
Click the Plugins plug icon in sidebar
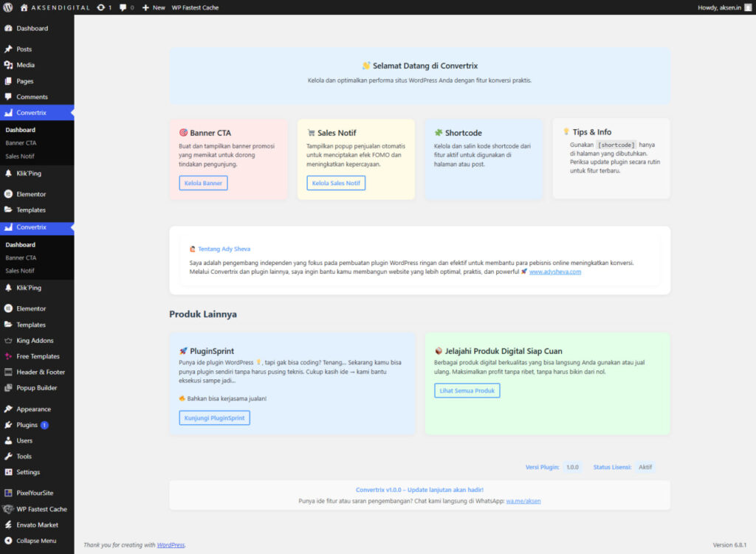click(9, 425)
